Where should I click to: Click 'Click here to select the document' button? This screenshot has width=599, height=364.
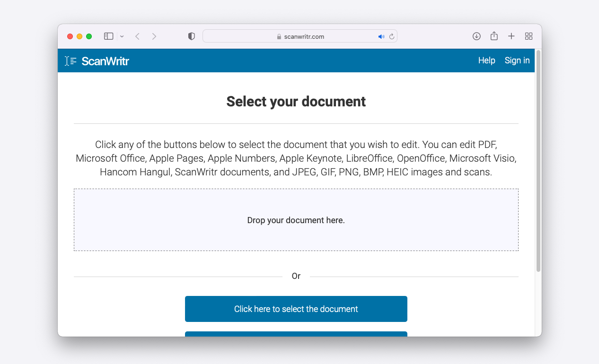(x=296, y=309)
